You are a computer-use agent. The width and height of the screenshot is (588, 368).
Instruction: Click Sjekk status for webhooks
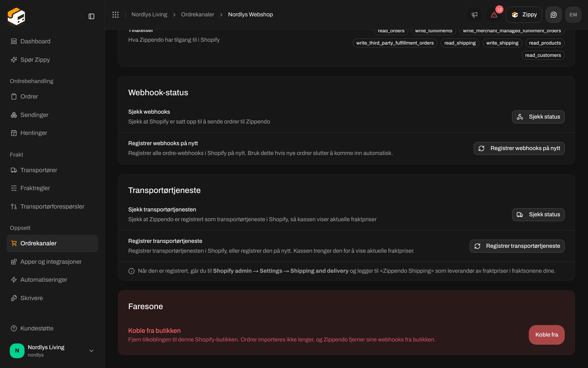(x=538, y=117)
